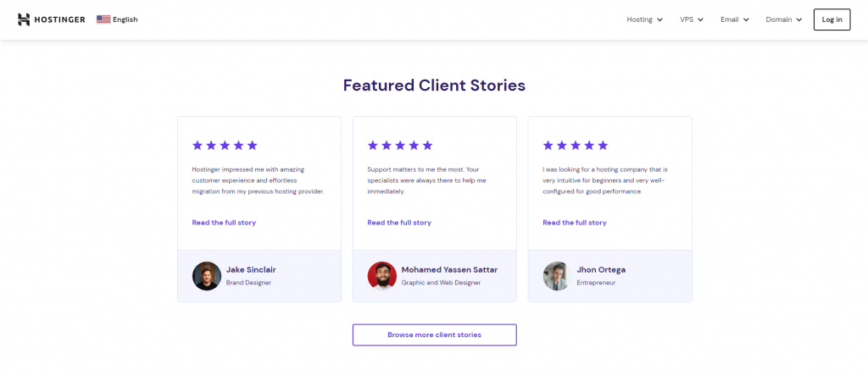Click the star rating on Jake's review

click(225, 146)
